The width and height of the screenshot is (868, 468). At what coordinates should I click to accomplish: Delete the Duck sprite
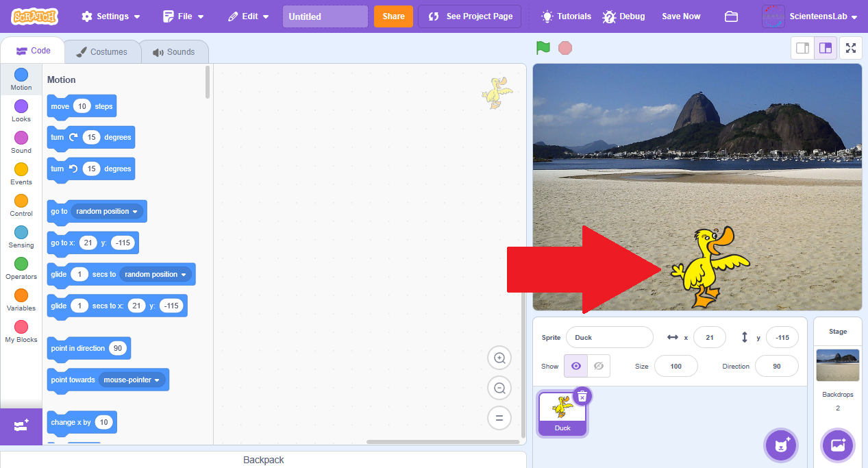(582, 396)
